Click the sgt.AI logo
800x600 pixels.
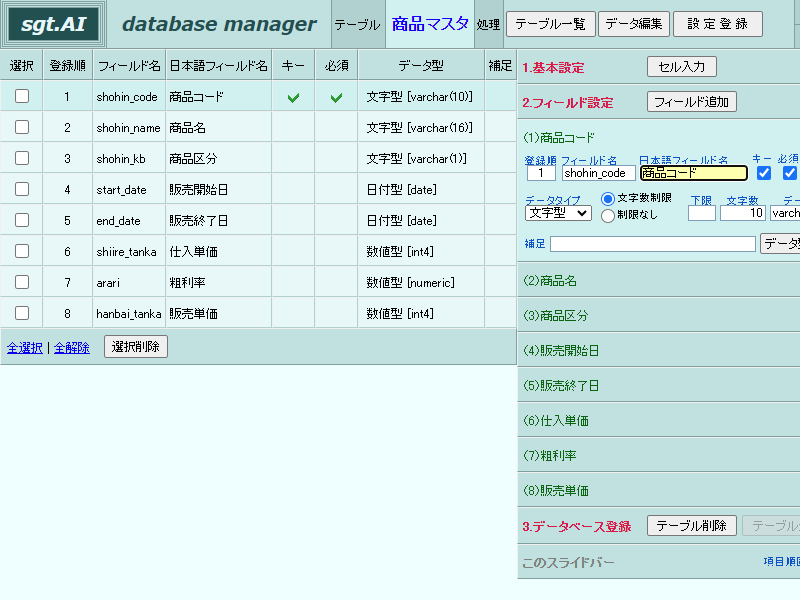coord(54,24)
